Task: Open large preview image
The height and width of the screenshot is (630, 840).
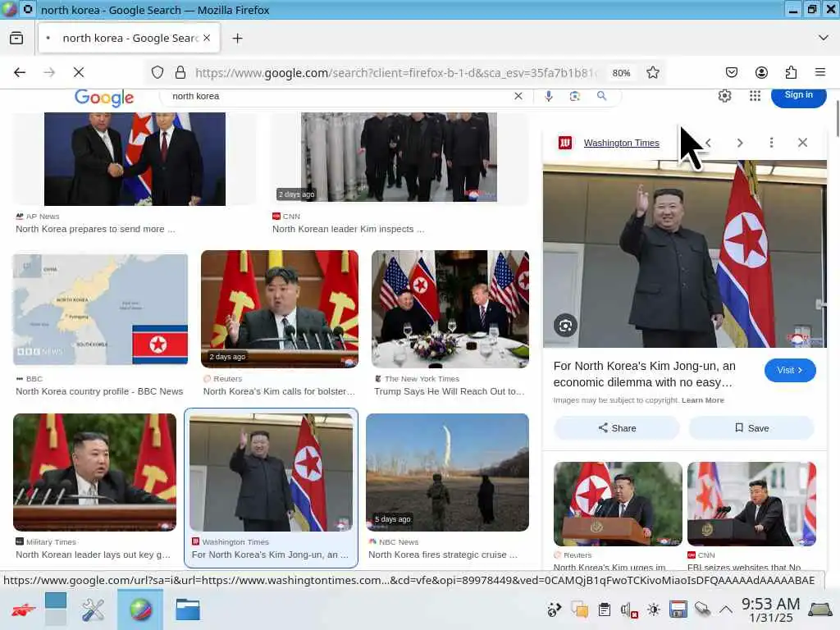Action: point(685,254)
